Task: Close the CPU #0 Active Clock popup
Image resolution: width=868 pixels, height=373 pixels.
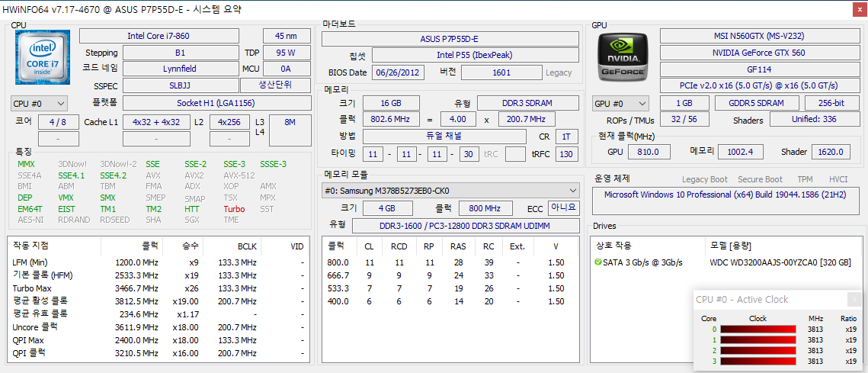Action: click(x=854, y=299)
